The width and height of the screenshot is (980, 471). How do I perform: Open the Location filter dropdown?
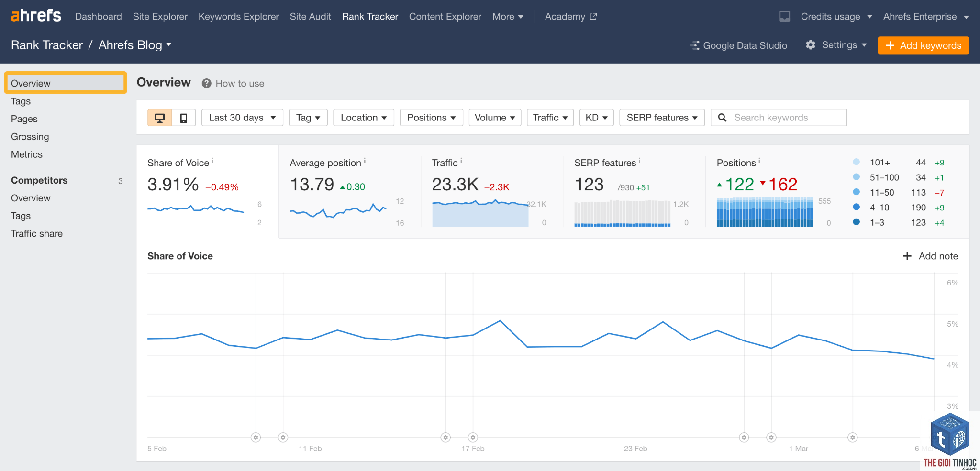point(364,118)
